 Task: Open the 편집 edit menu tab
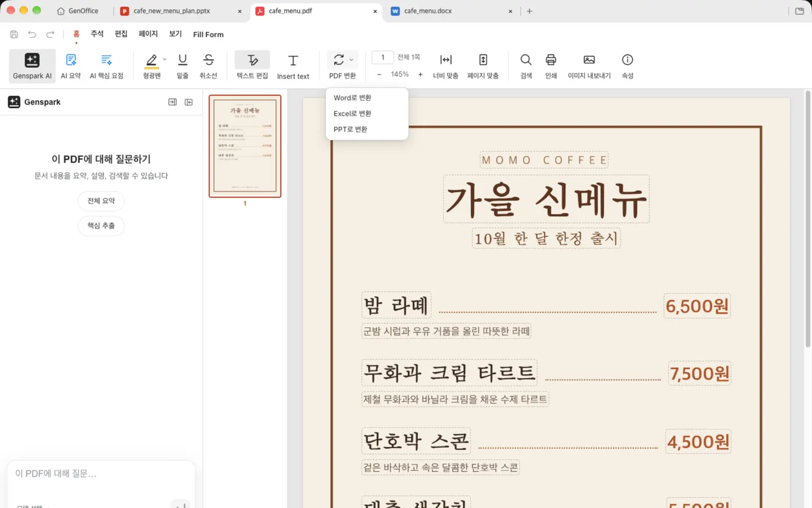click(x=121, y=34)
